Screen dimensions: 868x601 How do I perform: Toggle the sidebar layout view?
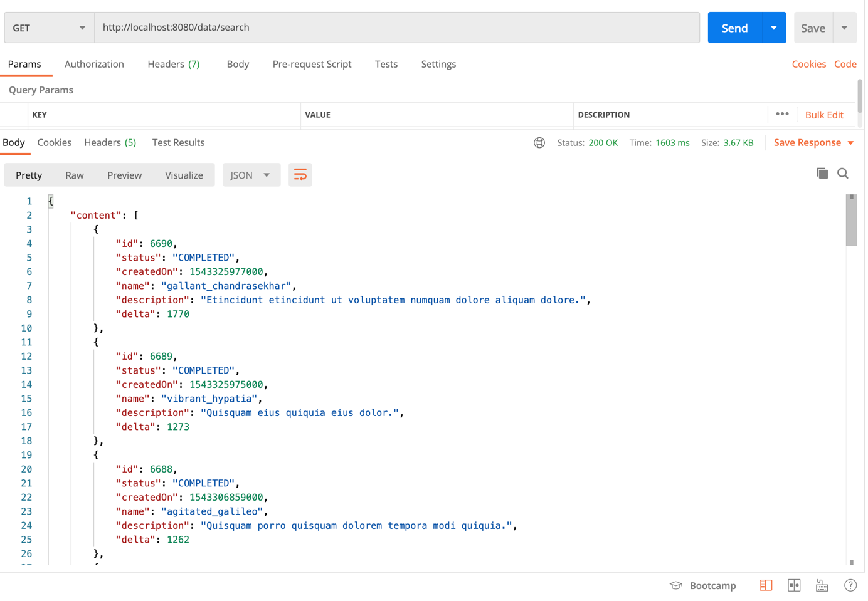(765, 585)
